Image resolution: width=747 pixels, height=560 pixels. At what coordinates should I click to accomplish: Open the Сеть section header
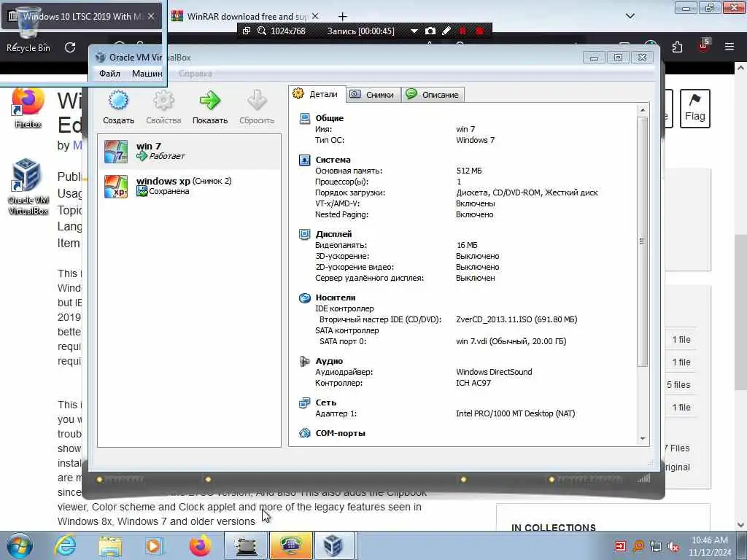pos(325,402)
